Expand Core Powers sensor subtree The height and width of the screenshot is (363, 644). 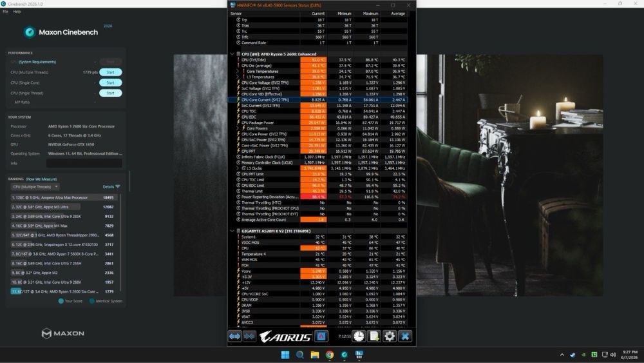pyautogui.click(x=238, y=128)
